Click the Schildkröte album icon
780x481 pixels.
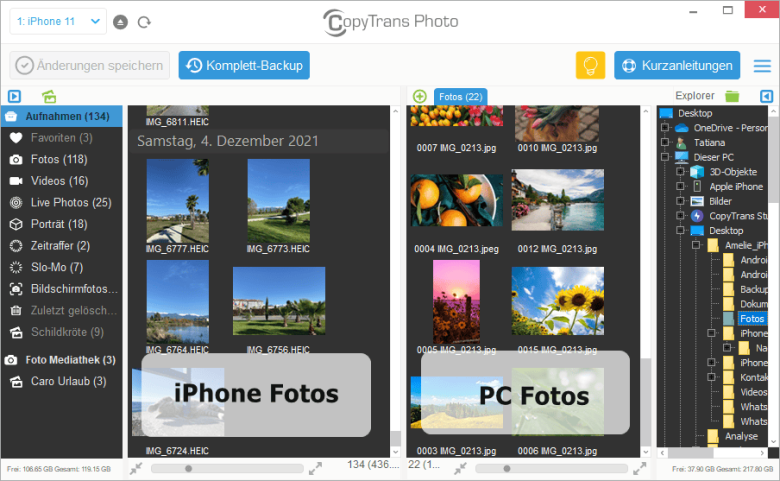(16, 332)
